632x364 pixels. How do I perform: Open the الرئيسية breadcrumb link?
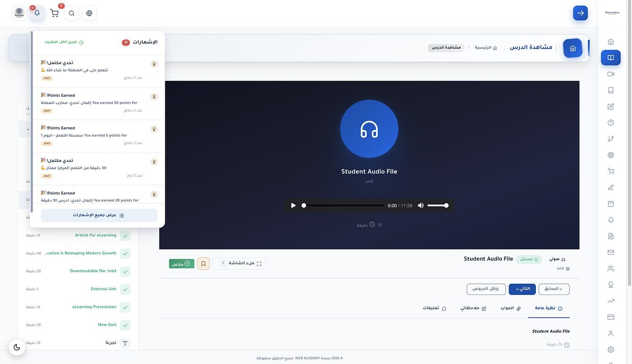coord(486,48)
